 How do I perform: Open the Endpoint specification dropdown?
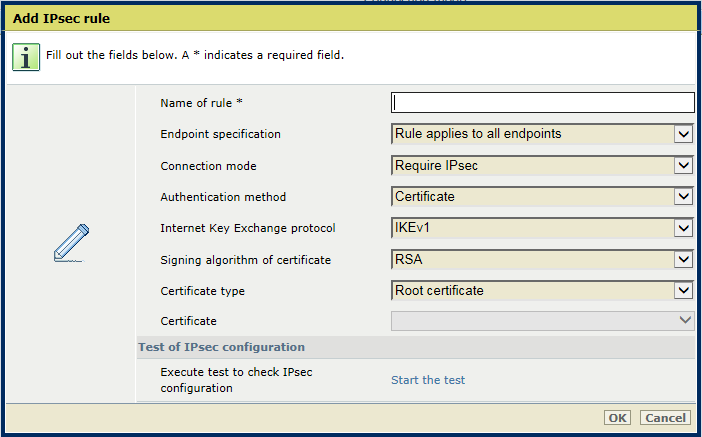pyautogui.click(x=543, y=134)
